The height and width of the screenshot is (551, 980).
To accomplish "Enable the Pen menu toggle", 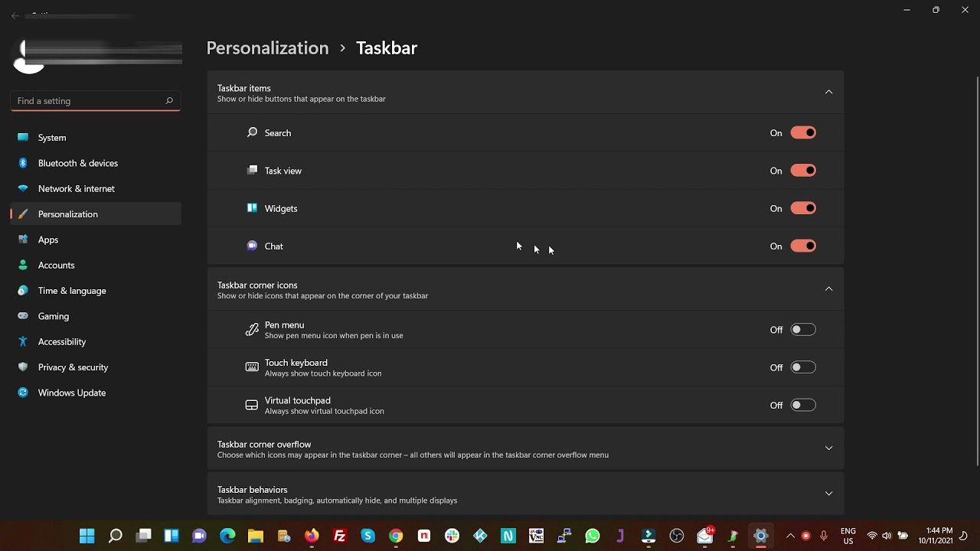I will point(803,330).
